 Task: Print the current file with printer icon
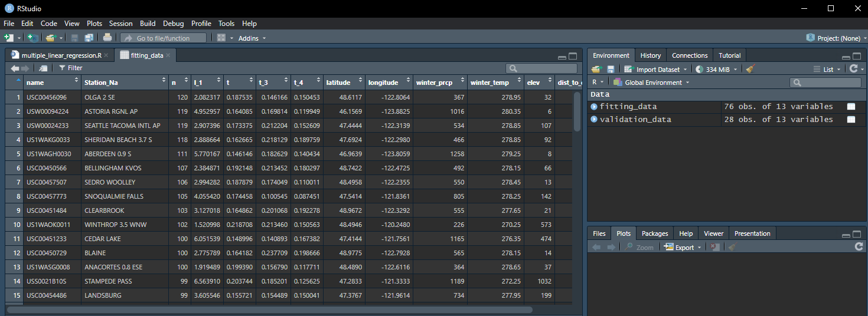point(107,38)
